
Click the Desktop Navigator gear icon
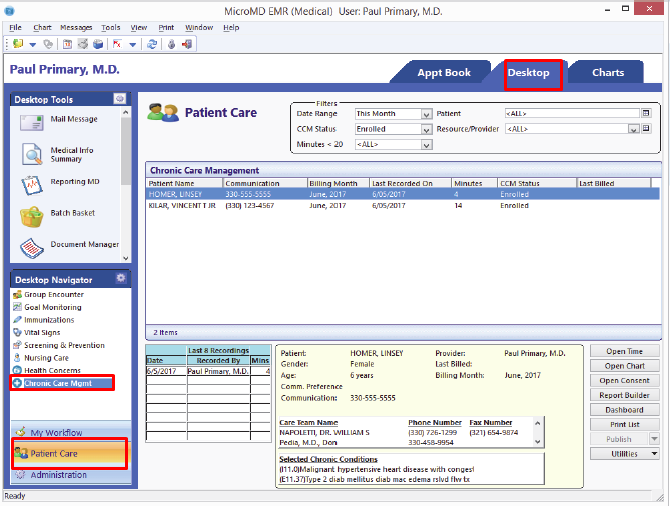[121, 278]
